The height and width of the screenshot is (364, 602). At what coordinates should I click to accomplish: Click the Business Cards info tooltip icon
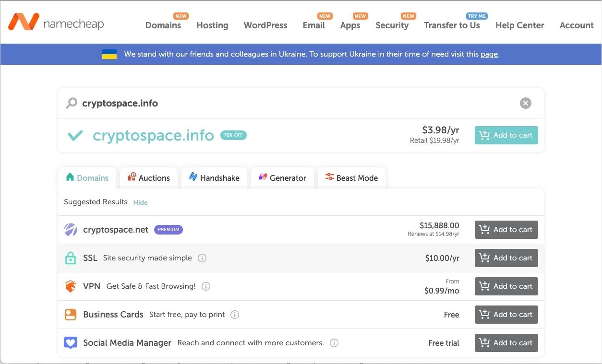coord(235,315)
